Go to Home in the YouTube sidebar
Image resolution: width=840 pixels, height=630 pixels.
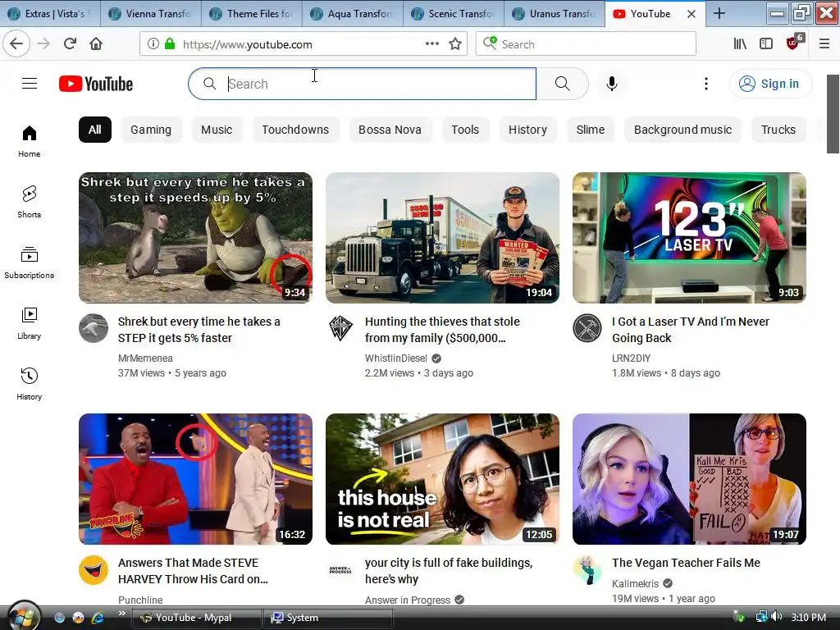point(29,141)
